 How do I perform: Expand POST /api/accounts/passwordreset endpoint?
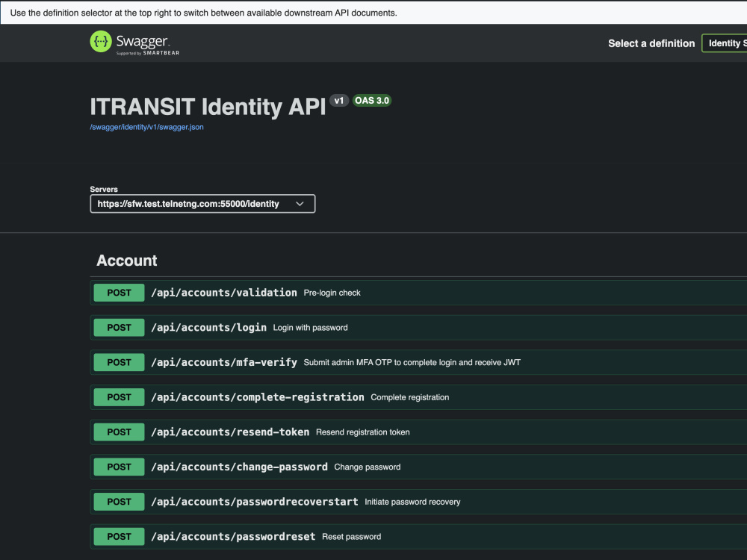coord(418,537)
